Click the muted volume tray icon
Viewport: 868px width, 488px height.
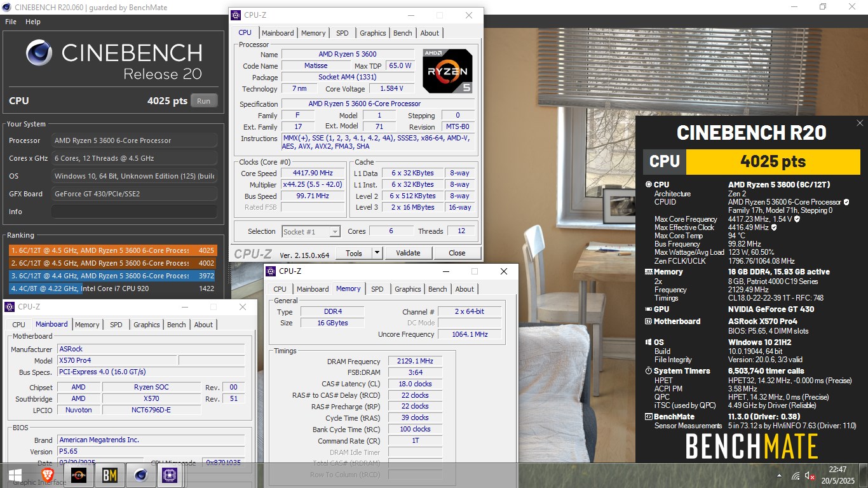[x=810, y=475]
